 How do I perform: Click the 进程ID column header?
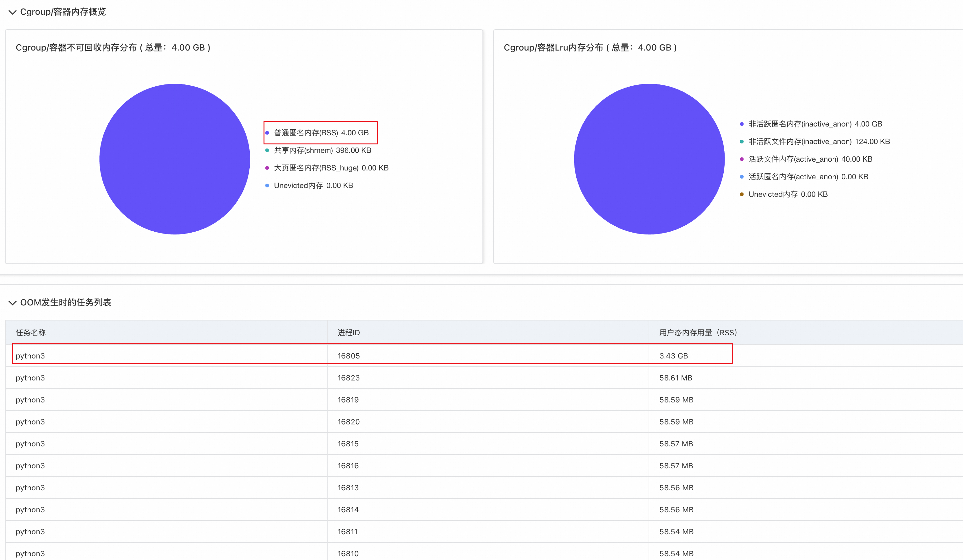pos(349,333)
